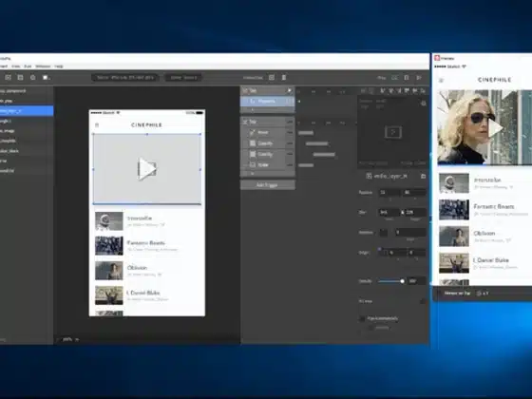Open the dropdown on the Move response row

pos(290,132)
